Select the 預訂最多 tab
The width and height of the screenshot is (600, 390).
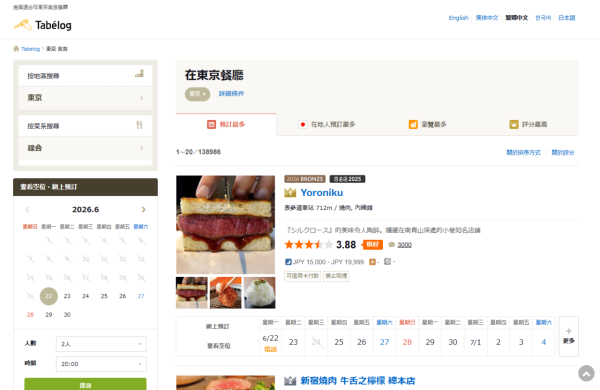coord(226,124)
